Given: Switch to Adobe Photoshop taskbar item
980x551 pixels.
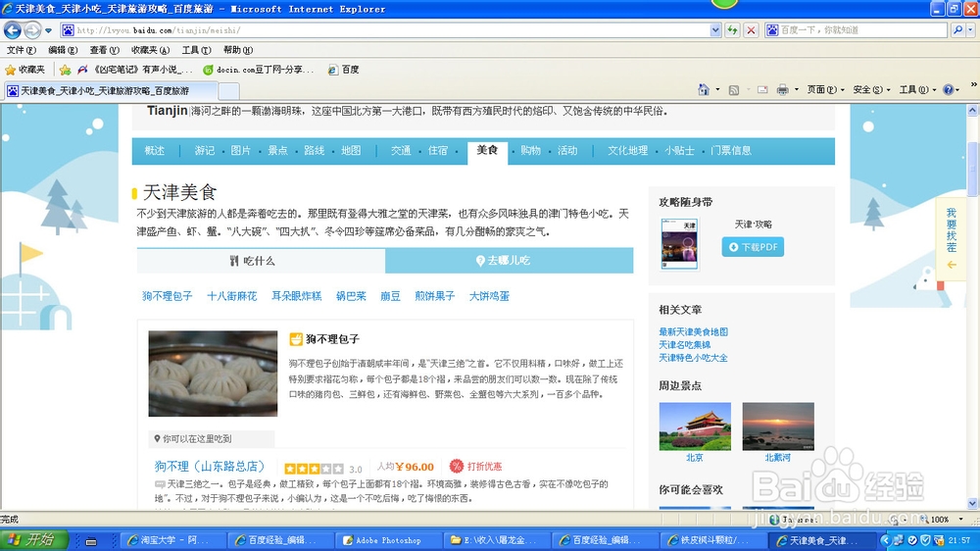Looking at the screenshot, I should 389,540.
